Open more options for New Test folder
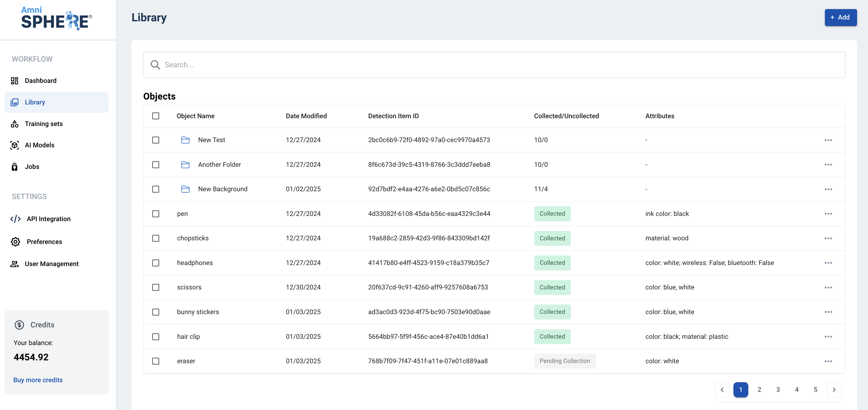 [828, 140]
